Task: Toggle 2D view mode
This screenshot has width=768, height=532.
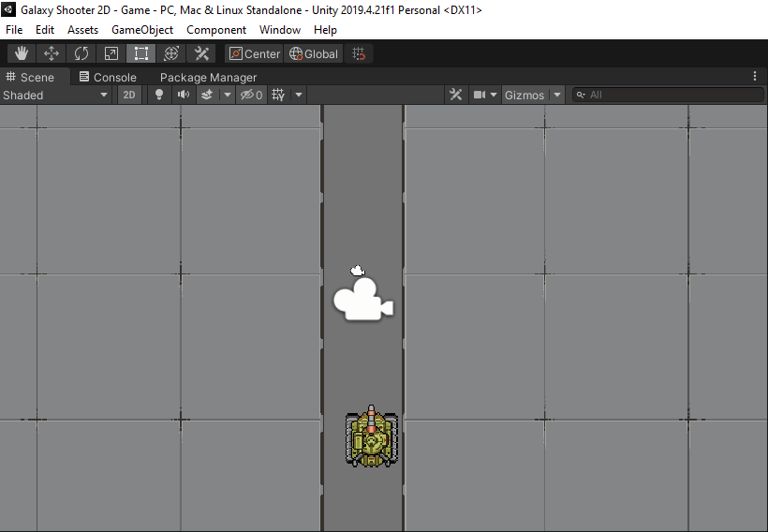Action: [x=129, y=95]
